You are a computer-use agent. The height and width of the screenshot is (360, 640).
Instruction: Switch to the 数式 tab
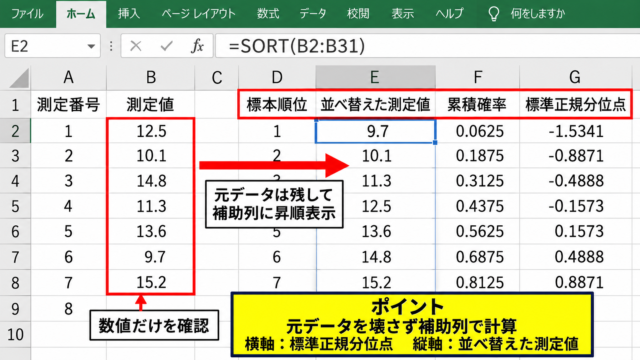[268, 14]
